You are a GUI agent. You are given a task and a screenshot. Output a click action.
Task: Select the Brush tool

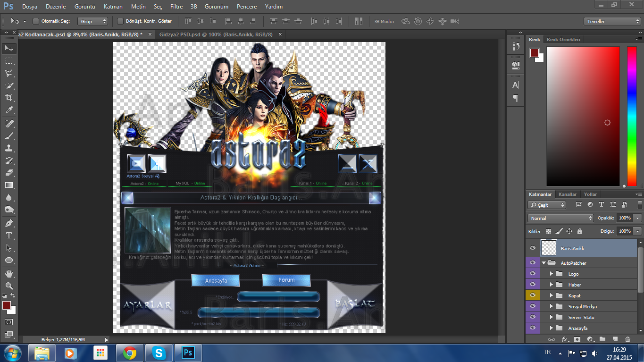(9, 135)
